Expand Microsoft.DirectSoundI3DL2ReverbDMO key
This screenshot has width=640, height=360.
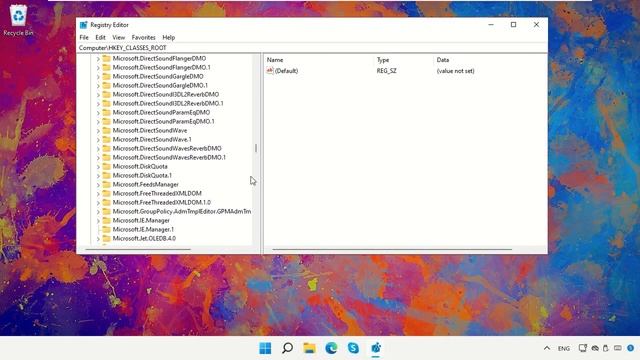point(98,95)
